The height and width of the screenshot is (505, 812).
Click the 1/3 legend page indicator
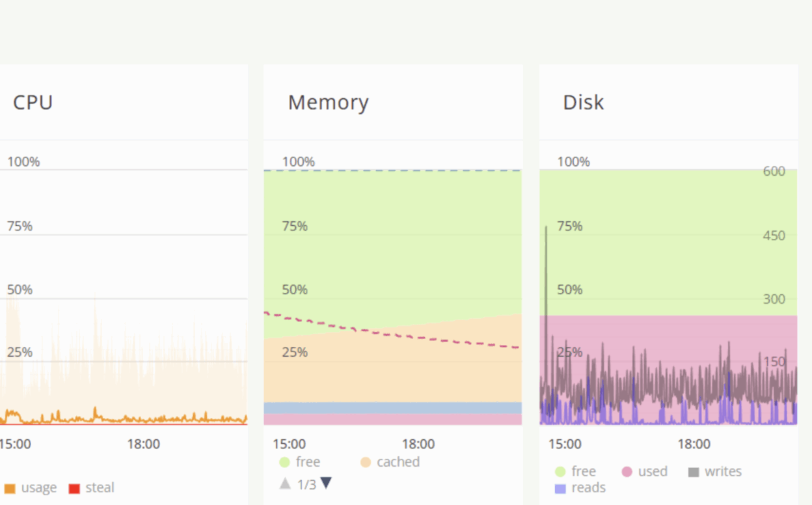(x=306, y=484)
